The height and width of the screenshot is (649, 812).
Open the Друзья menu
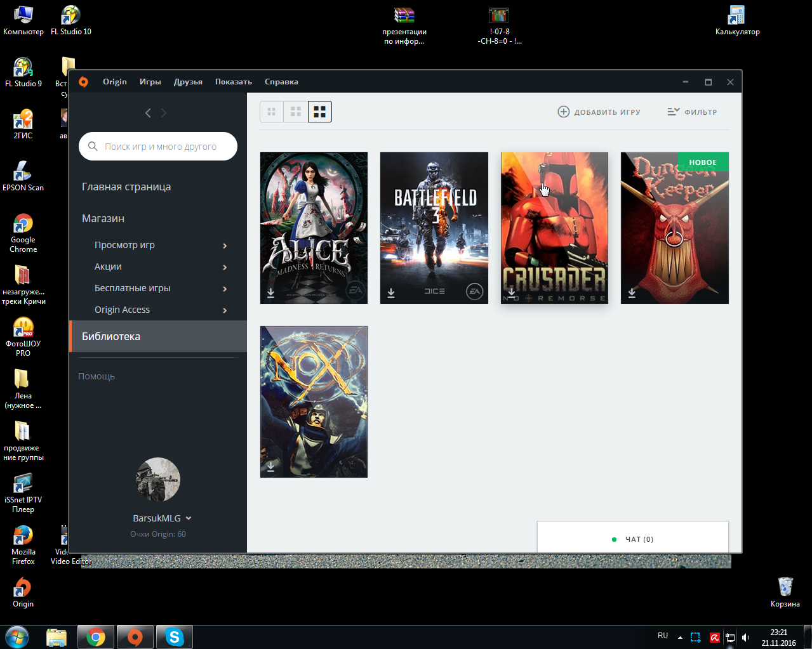pos(188,82)
